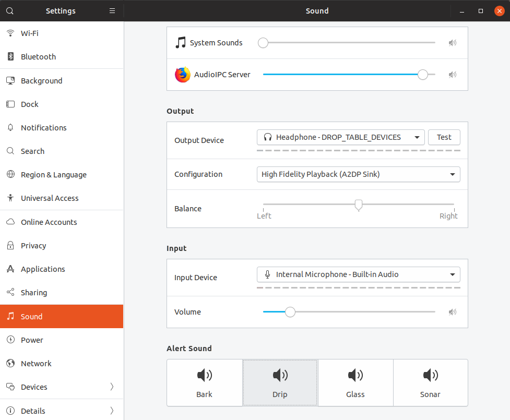Viewport: 510px width, 420px height.
Task: Open the Settings hamburger menu
Action: 112,11
